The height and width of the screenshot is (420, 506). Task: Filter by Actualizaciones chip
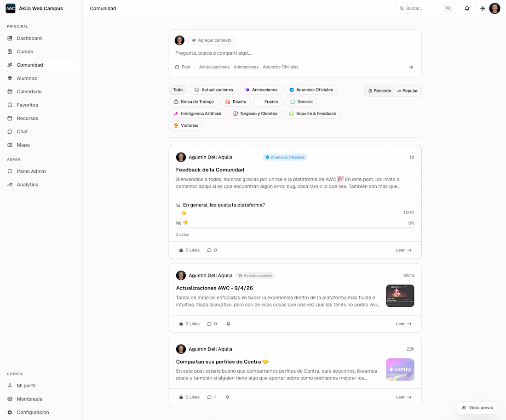click(213, 90)
